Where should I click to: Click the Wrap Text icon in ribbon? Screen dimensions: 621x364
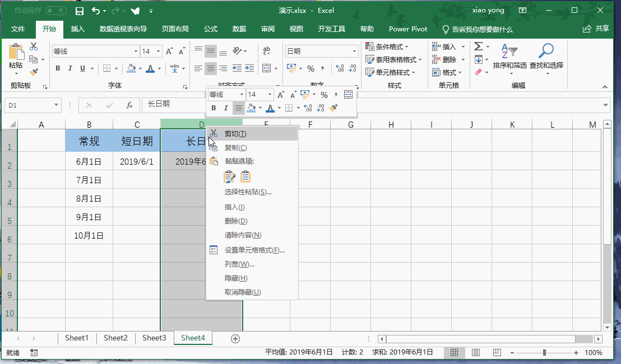[x=267, y=51]
